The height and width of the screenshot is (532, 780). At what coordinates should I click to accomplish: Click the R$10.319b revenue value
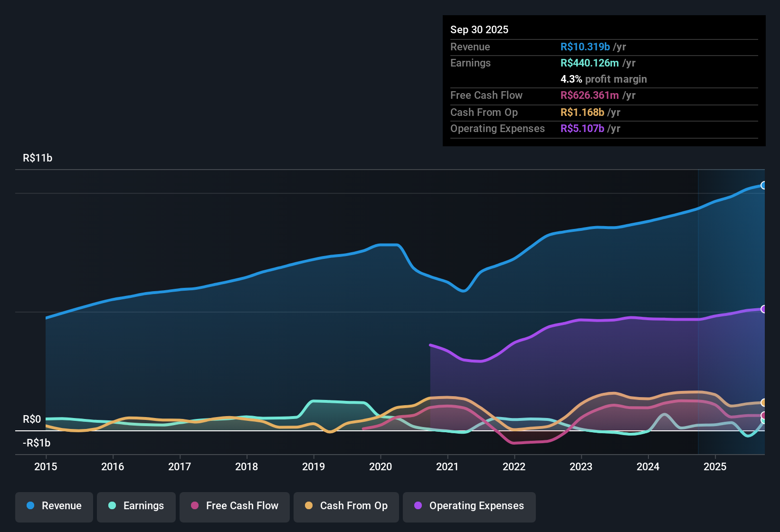click(x=584, y=47)
